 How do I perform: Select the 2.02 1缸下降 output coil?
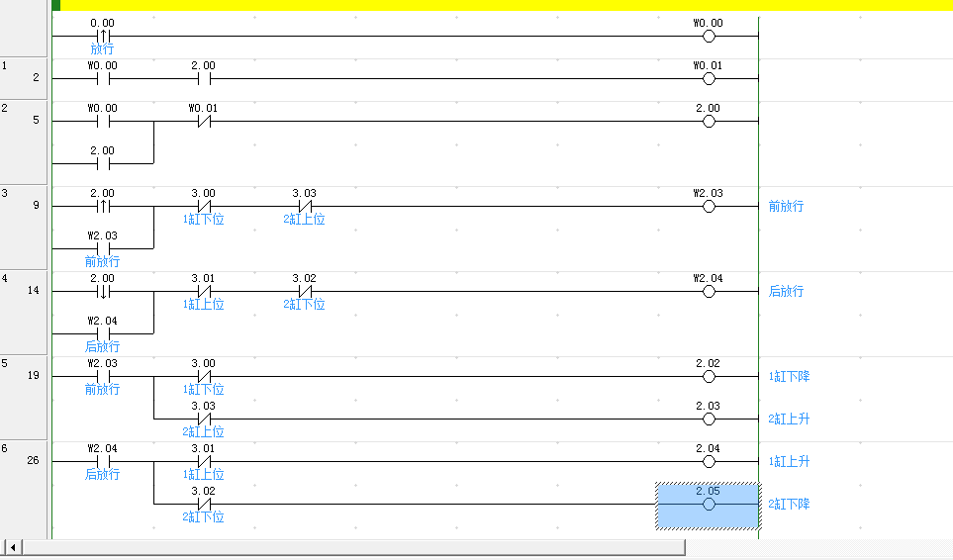click(708, 377)
